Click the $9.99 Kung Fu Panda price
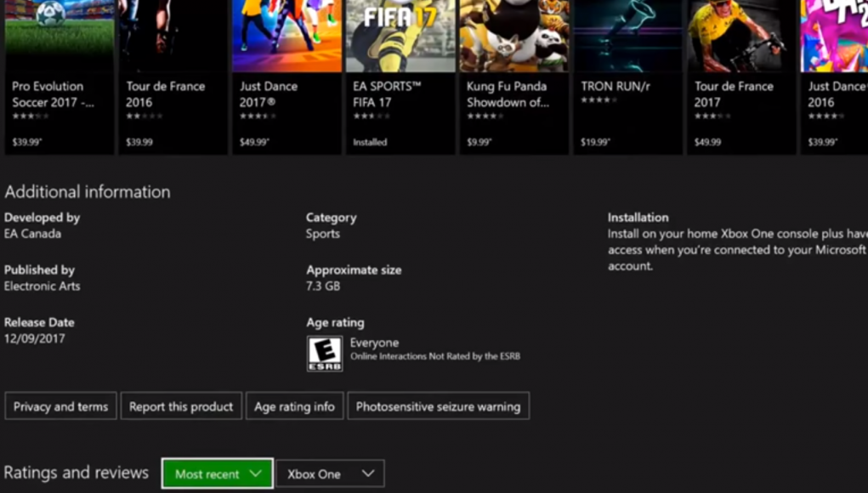Screen dimensions: 868x493 coord(479,142)
